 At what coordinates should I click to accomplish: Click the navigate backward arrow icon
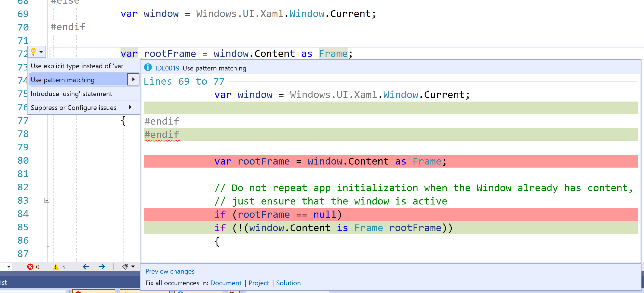pos(86,267)
